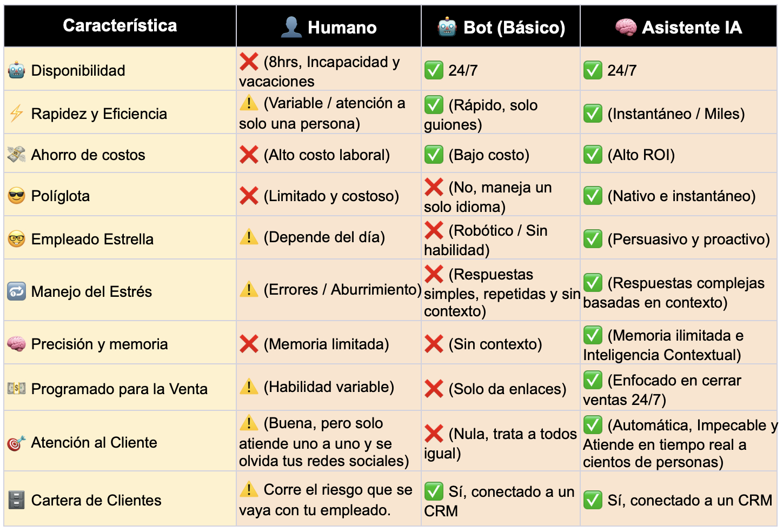
Task: Click the dartboard icon beside Atención al Cliente
Action: (16, 443)
